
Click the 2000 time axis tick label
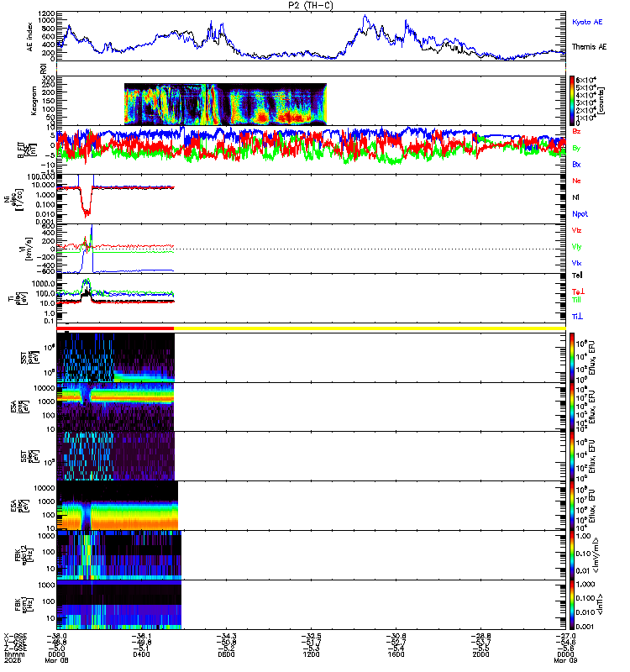tap(480, 654)
